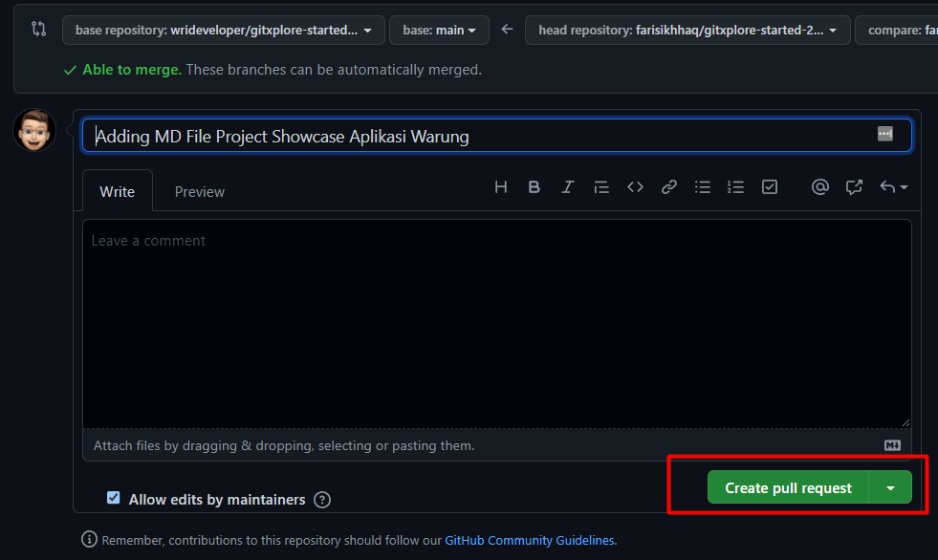
Task: Click the ellipsis icon inside the title field
Action: 884,133
